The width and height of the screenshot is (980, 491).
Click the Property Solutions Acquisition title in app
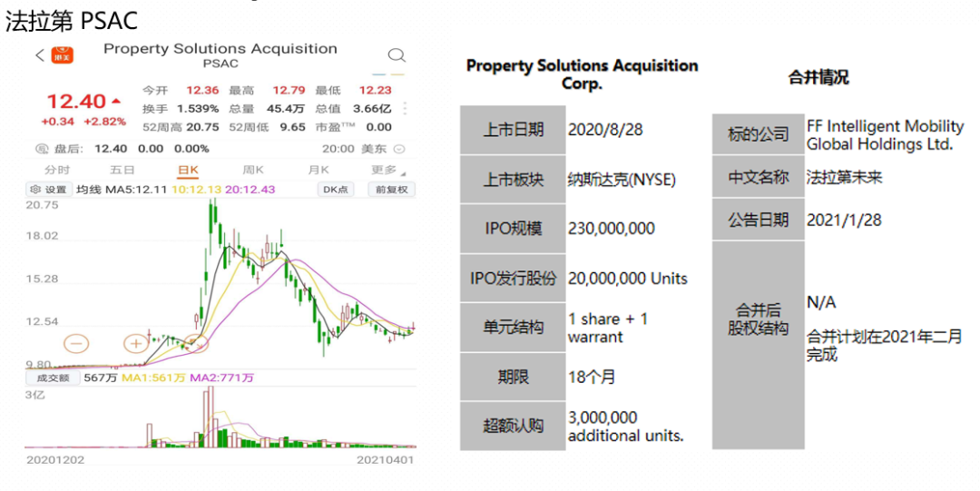pos(220,49)
